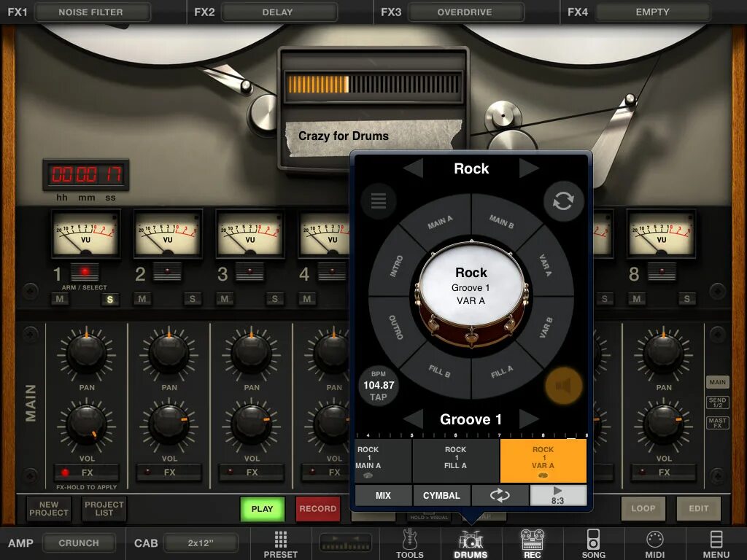Toggle the loop arrows icon beside Cymbal

[x=500, y=495]
